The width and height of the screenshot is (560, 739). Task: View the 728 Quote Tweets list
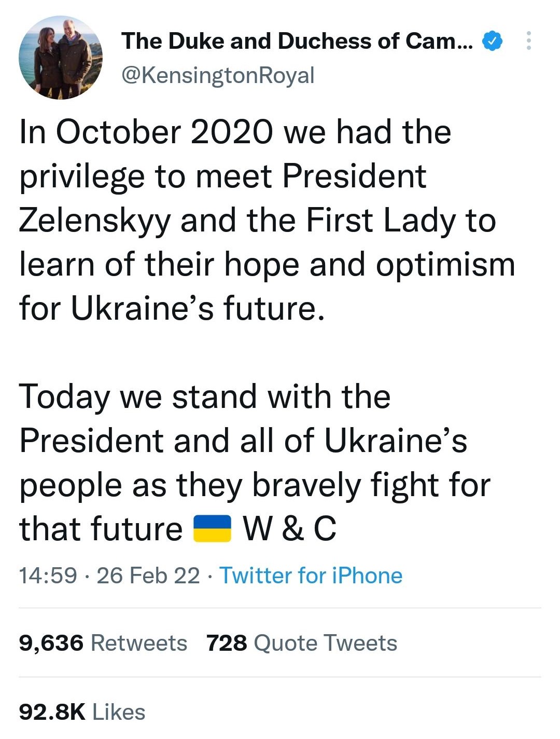coord(301,643)
